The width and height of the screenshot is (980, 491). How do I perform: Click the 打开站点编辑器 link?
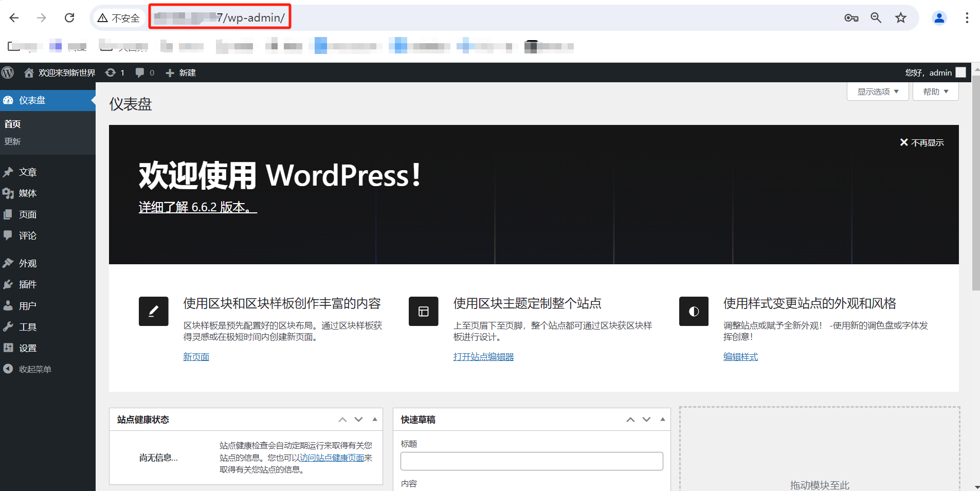[483, 357]
